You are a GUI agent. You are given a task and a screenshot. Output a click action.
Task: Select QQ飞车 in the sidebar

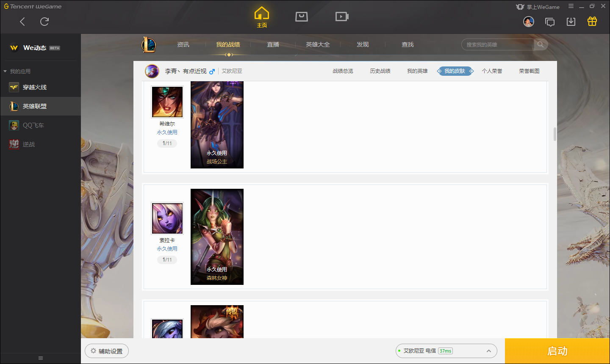click(x=40, y=125)
